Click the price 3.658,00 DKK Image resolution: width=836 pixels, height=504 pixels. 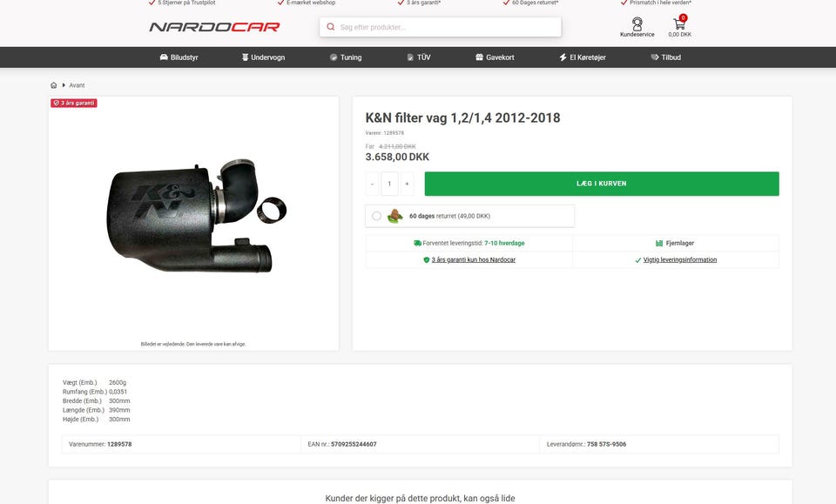click(x=397, y=158)
